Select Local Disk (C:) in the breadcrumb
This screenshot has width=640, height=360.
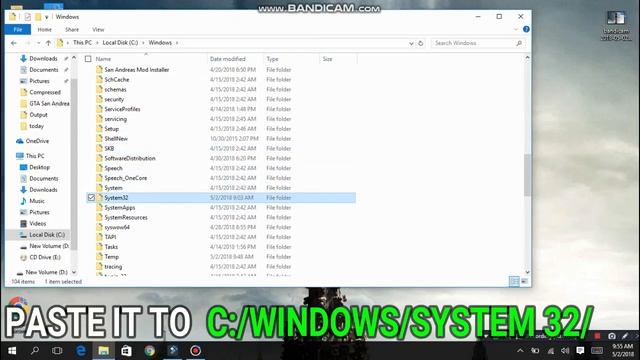(120, 43)
